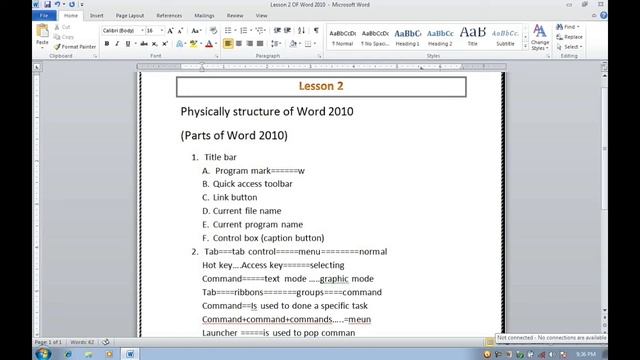This screenshot has height=360, width=640.
Task: Click the Grow Font icon
Action: (x=170, y=31)
